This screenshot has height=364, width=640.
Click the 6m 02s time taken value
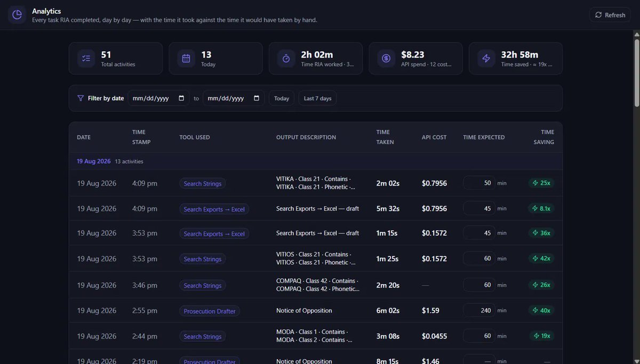[x=388, y=311]
